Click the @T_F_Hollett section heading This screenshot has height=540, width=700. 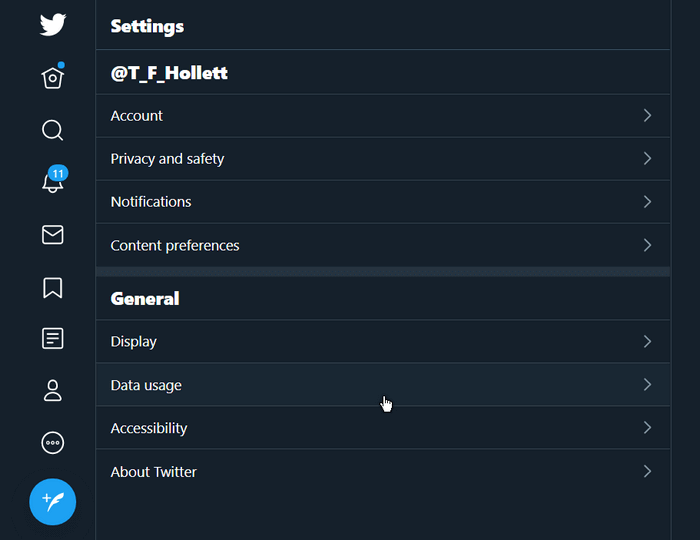pos(169,73)
